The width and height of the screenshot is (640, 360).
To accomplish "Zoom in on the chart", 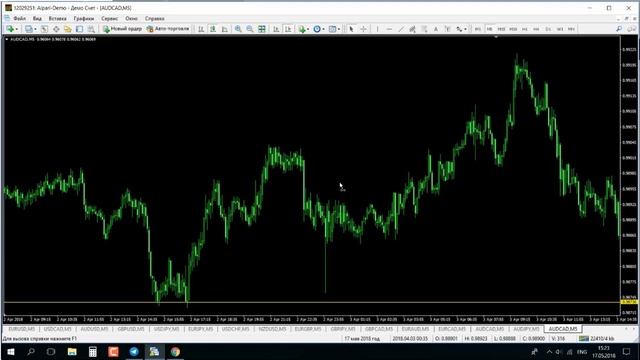I will [238, 29].
